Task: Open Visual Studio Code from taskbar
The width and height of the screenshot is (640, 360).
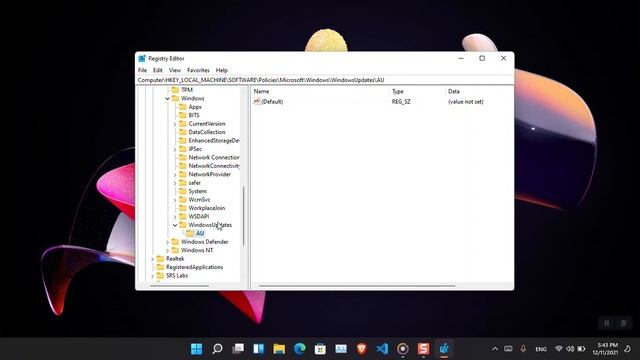Action: [382, 349]
